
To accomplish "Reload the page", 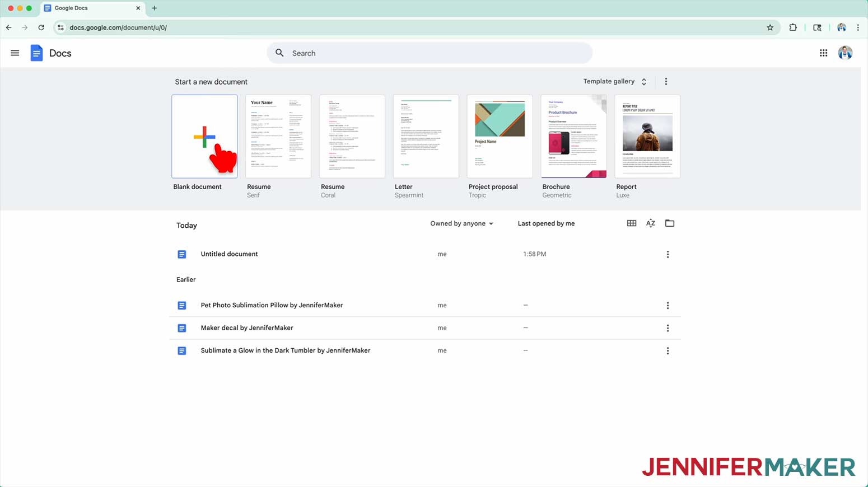I will pos(41,27).
